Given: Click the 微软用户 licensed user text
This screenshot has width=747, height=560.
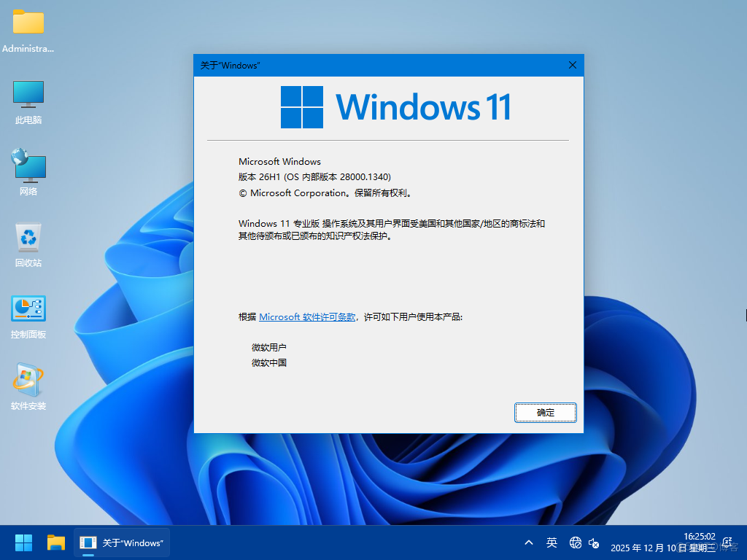Looking at the screenshot, I should (270, 346).
